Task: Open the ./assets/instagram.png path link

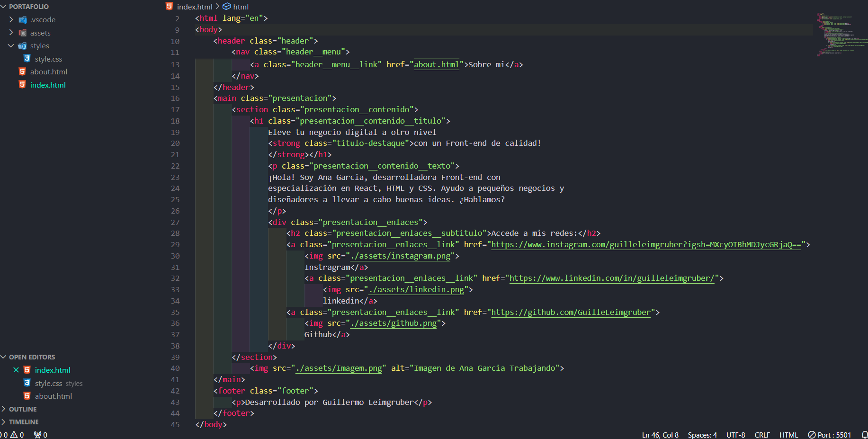Action: click(401, 256)
